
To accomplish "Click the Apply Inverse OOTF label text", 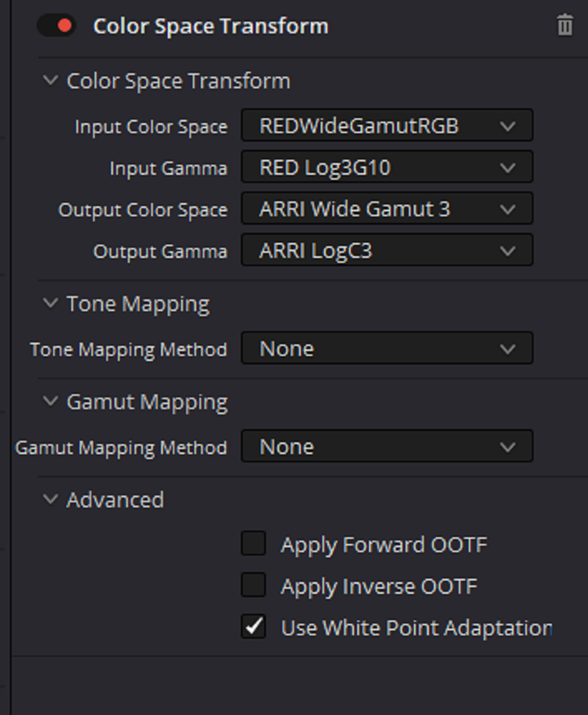I will [x=379, y=586].
